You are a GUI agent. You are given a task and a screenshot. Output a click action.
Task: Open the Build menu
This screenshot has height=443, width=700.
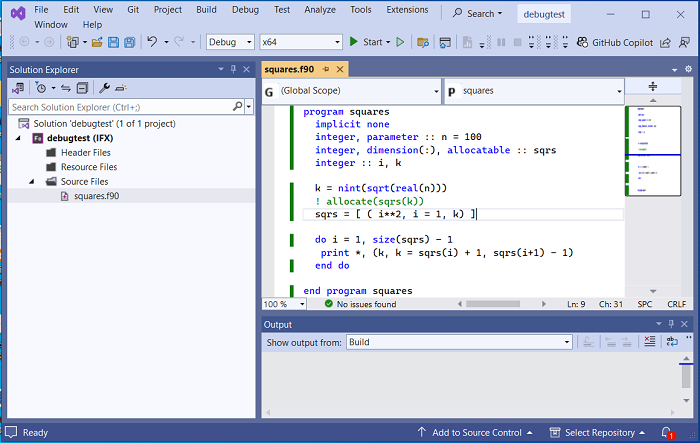pyautogui.click(x=206, y=10)
